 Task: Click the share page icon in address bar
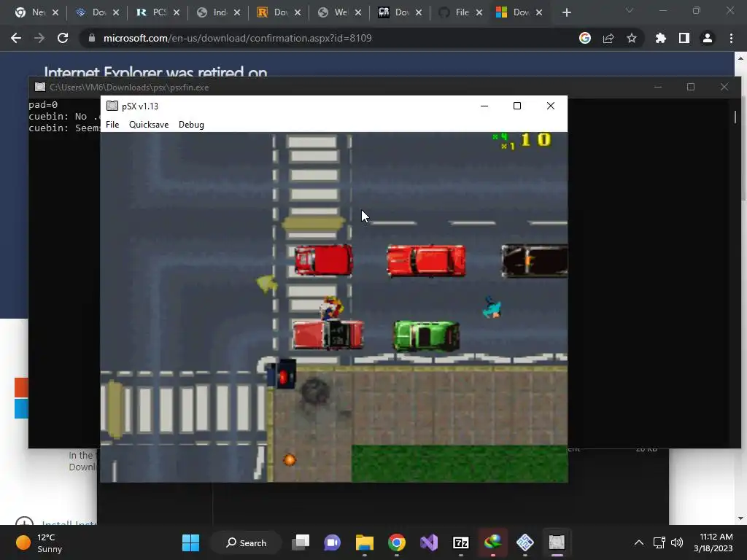pos(608,38)
